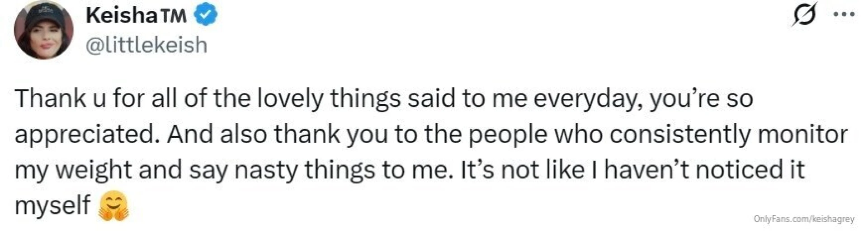Click the hugging face emoji
868x237 pixels.
pyautogui.click(x=114, y=206)
